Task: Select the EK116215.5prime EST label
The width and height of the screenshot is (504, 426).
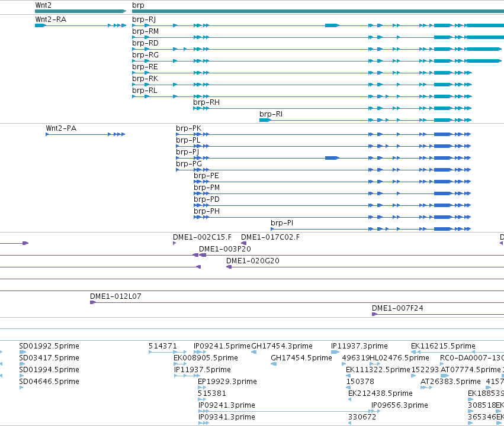Action: point(443,346)
